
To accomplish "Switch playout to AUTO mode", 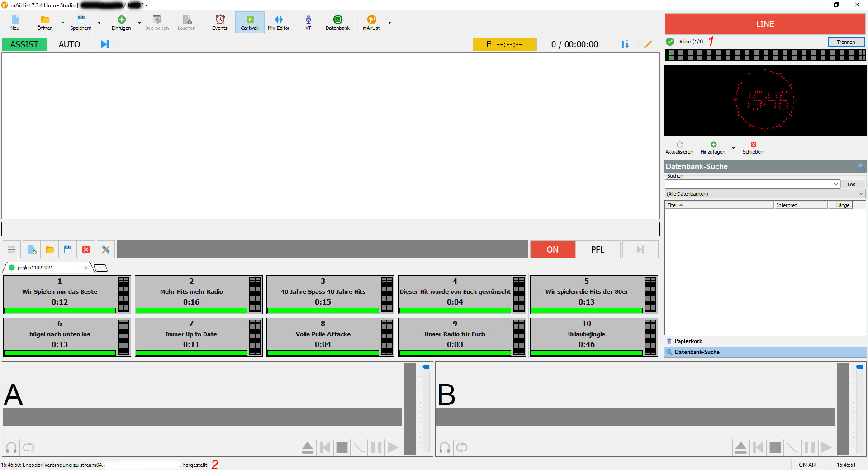I will pos(69,44).
